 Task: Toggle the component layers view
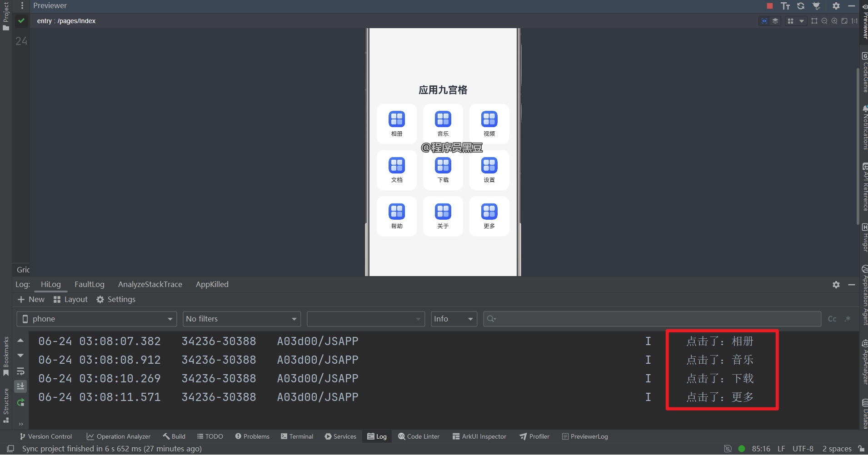(x=775, y=21)
